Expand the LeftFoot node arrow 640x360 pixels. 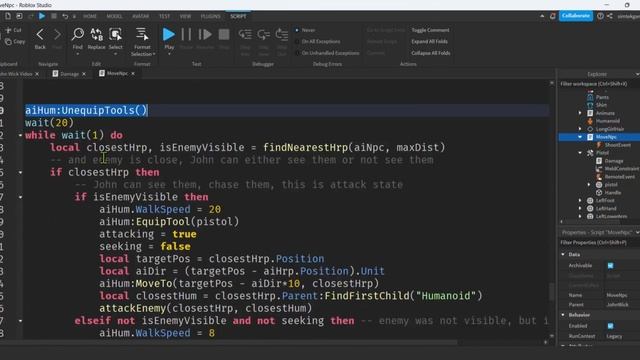point(580,201)
